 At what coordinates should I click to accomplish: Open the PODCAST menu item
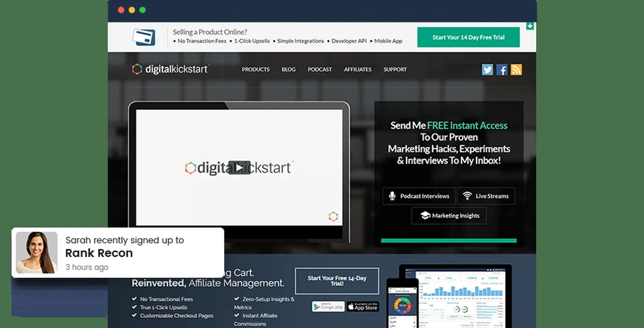pos(320,70)
